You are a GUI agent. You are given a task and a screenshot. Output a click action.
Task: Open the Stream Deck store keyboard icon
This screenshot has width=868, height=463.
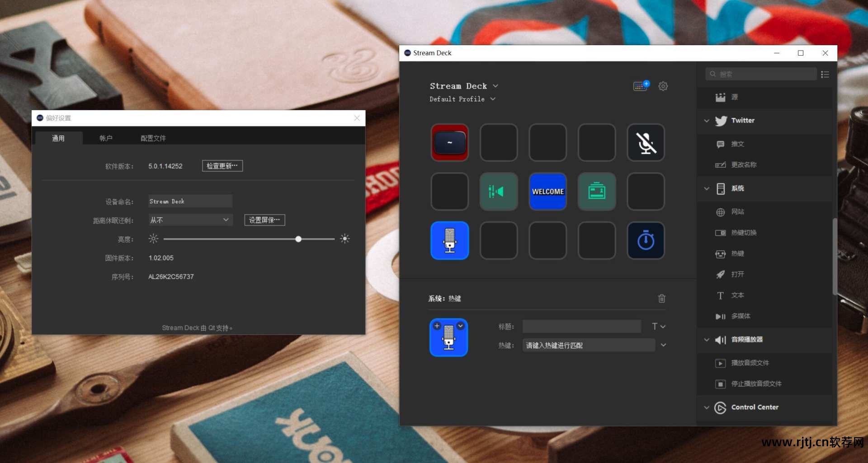click(x=641, y=86)
